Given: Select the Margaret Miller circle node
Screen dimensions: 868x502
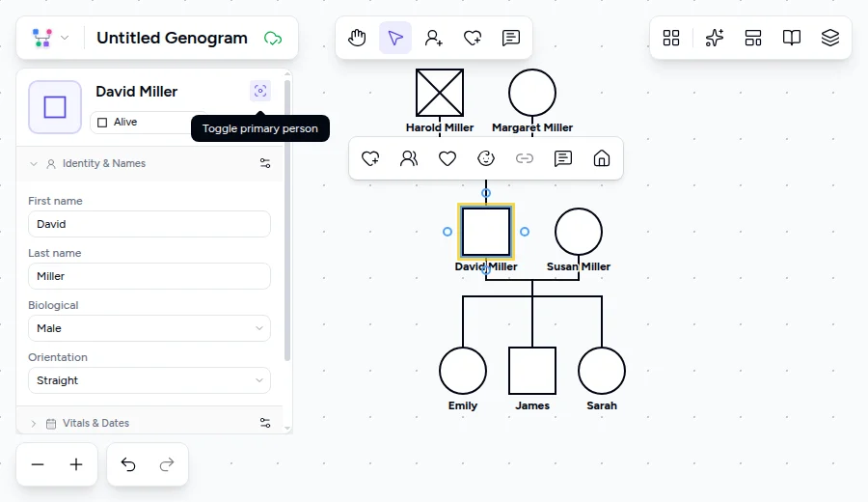Looking at the screenshot, I should pos(532,93).
